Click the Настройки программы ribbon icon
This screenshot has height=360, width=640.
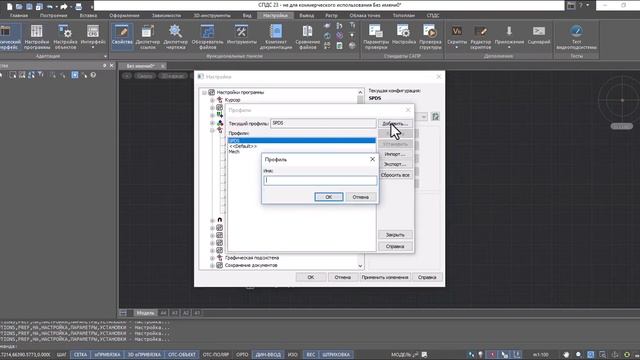[37, 37]
